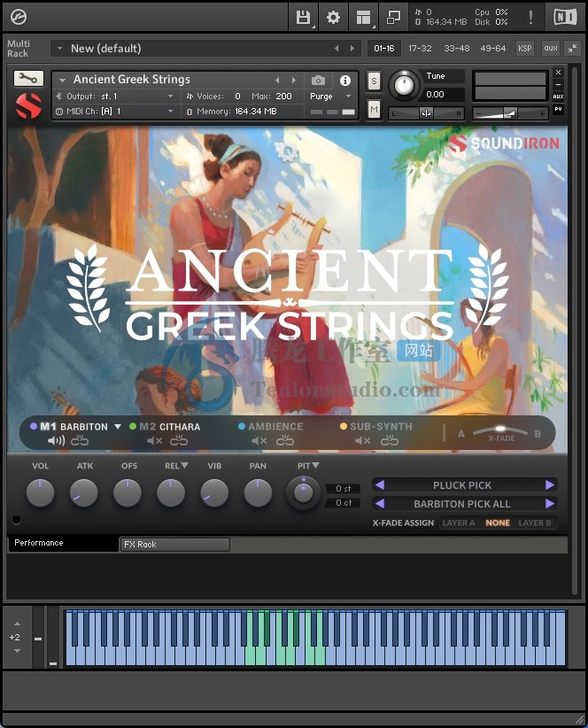Screen dimensions: 588x728
Task: Click the exclamation warning icon
Action: (x=530, y=17)
